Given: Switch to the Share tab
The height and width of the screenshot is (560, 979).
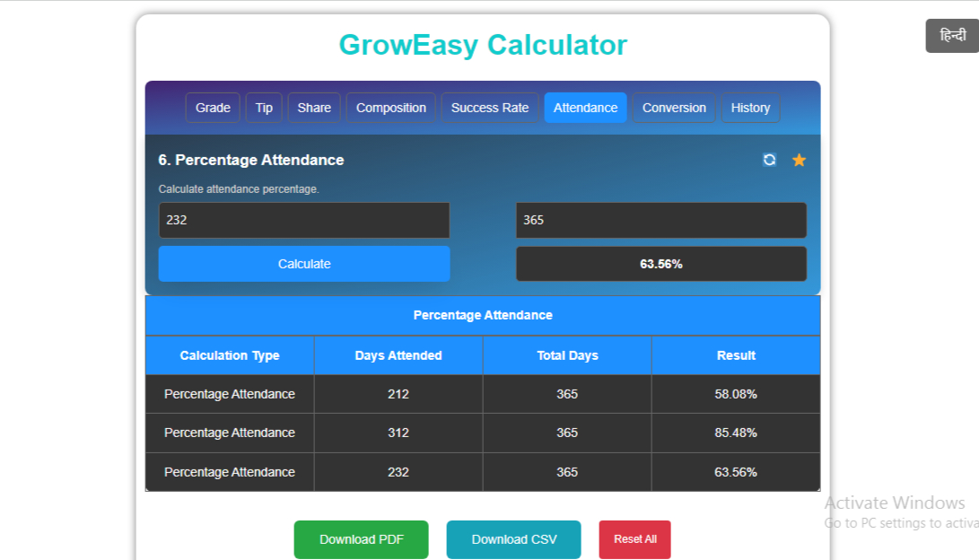Looking at the screenshot, I should coord(314,108).
